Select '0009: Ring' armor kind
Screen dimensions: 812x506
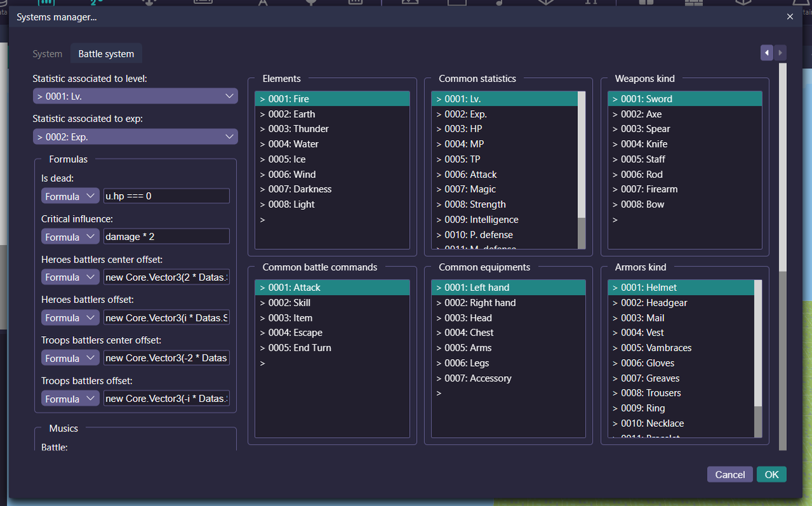point(681,408)
